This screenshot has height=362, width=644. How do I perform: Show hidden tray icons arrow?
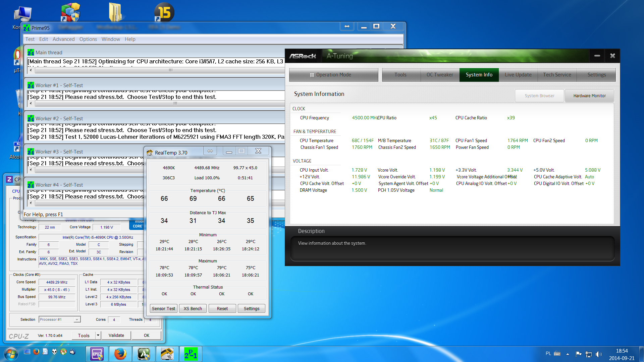point(568,354)
